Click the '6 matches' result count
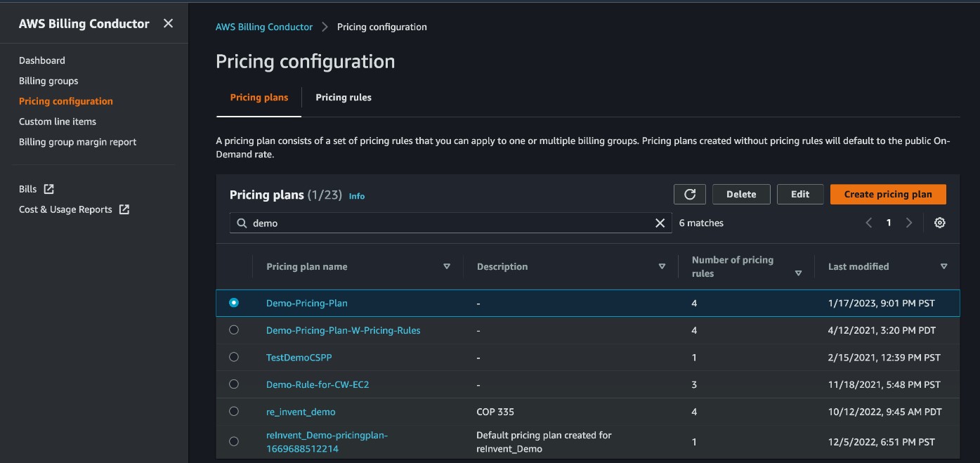980x463 pixels. point(701,223)
